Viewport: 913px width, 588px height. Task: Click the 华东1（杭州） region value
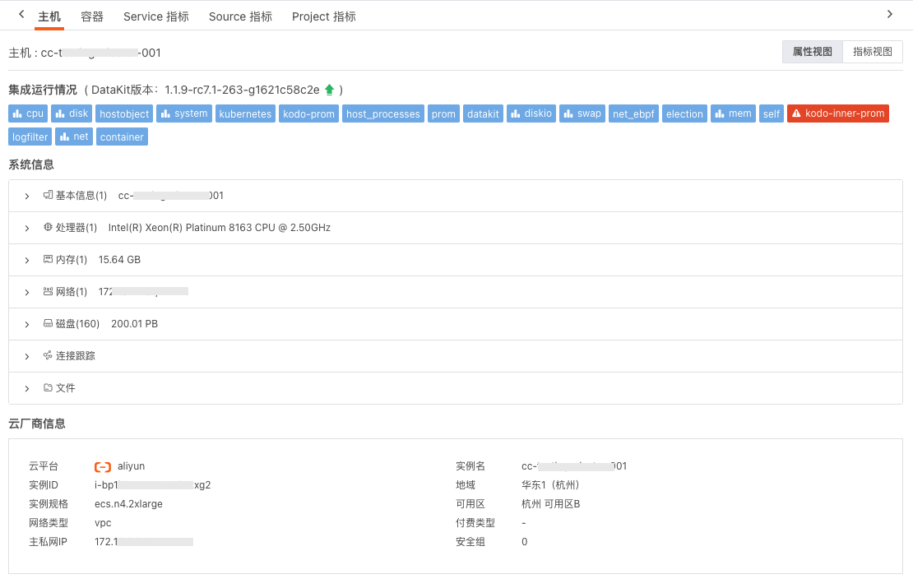click(550, 485)
